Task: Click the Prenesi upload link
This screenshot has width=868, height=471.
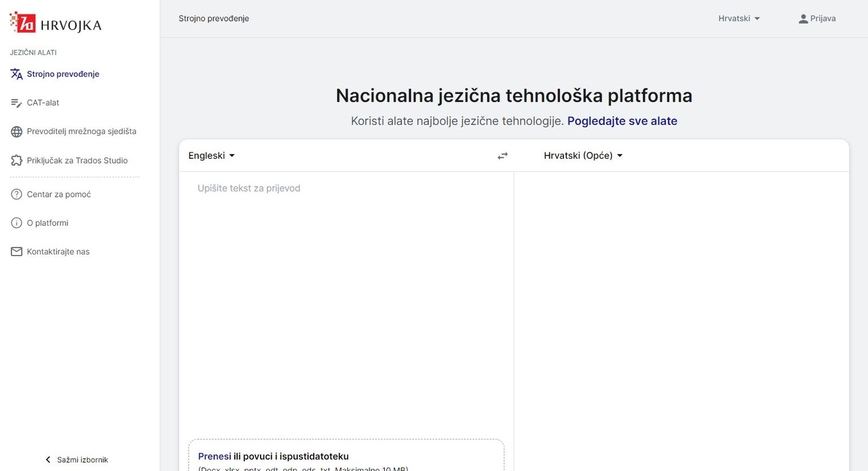Action: pyautogui.click(x=214, y=456)
